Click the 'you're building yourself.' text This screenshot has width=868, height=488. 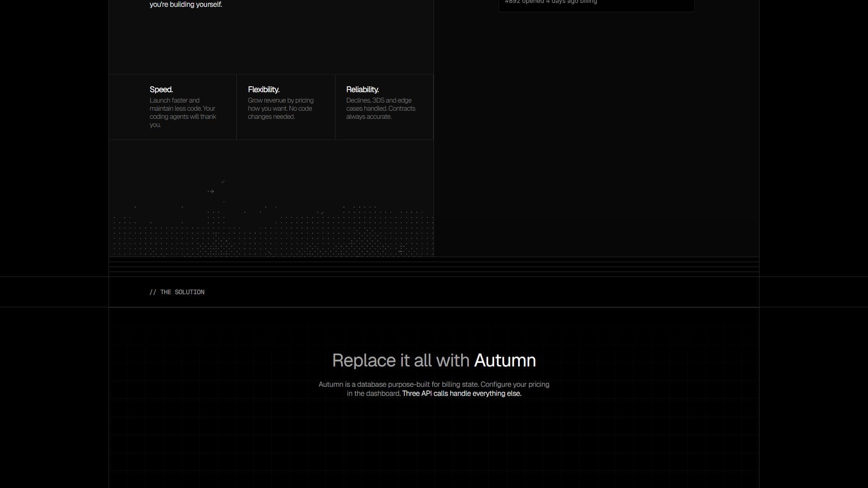tap(186, 5)
